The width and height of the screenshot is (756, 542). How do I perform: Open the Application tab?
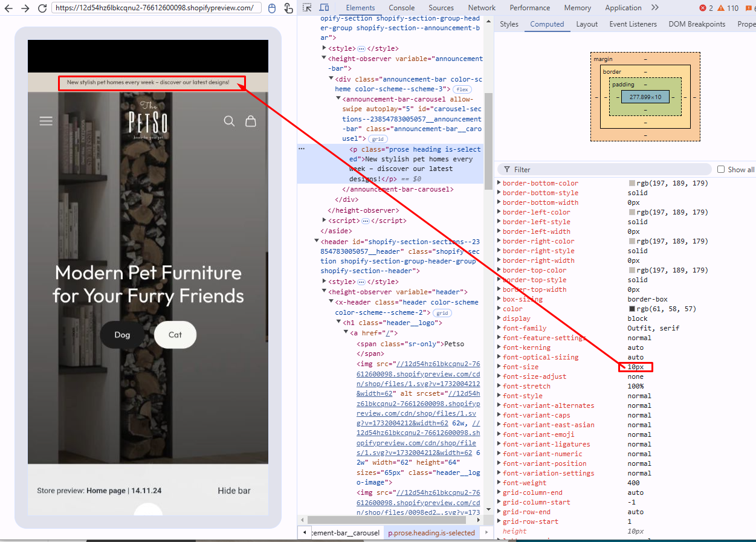coord(623,8)
